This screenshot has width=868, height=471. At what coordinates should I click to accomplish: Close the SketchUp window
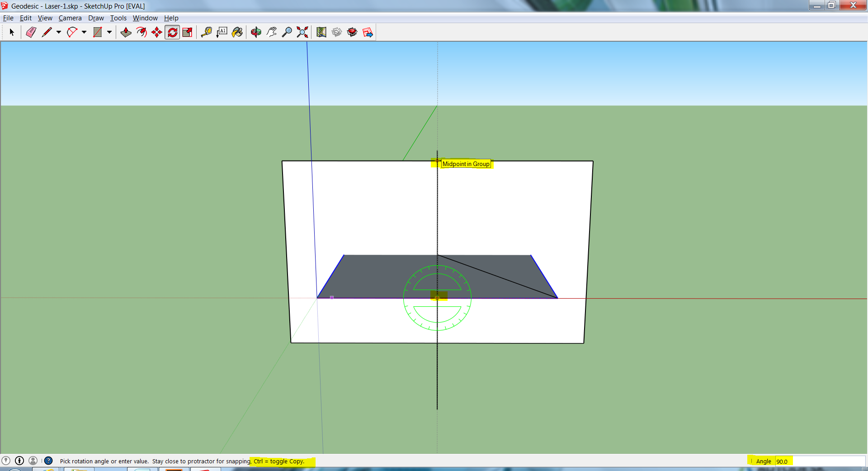point(853,5)
